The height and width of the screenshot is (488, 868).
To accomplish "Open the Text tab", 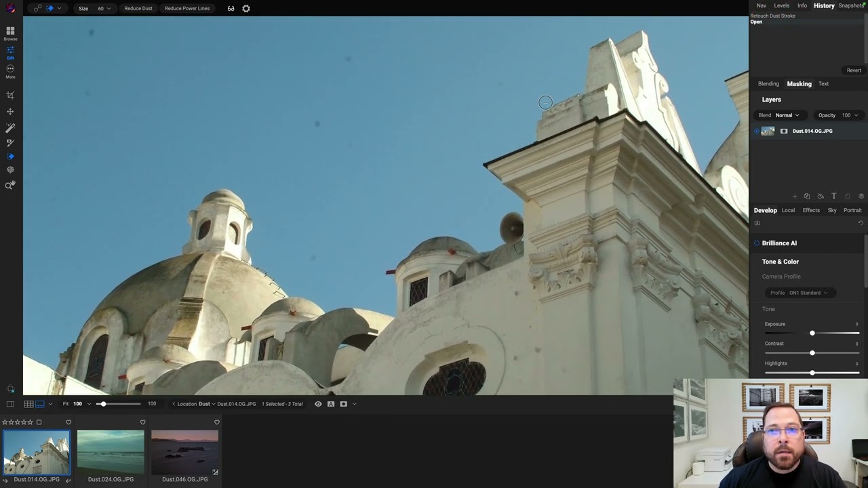I will pos(823,84).
